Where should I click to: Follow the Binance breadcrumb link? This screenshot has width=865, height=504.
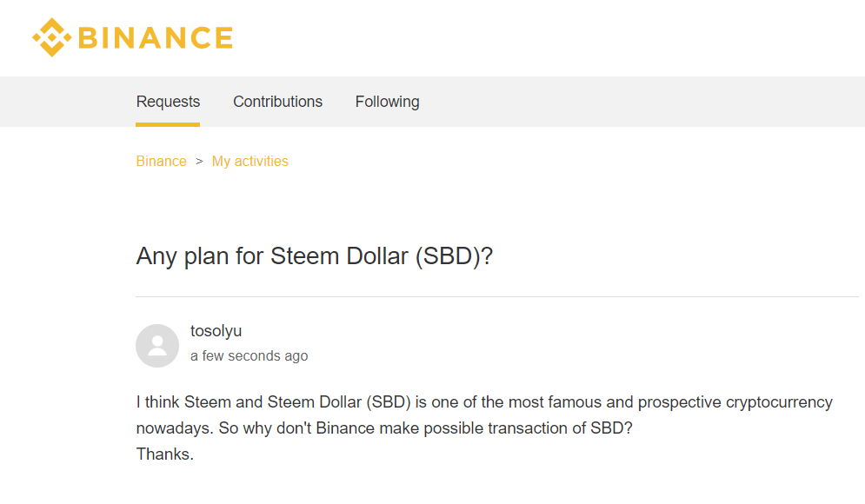[x=161, y=161]
